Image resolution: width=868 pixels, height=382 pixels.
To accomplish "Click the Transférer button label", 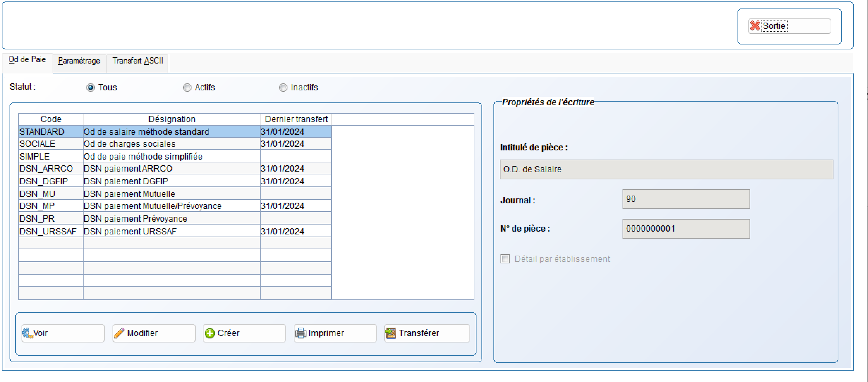I will pyautogui.click(x=419, y=333).
